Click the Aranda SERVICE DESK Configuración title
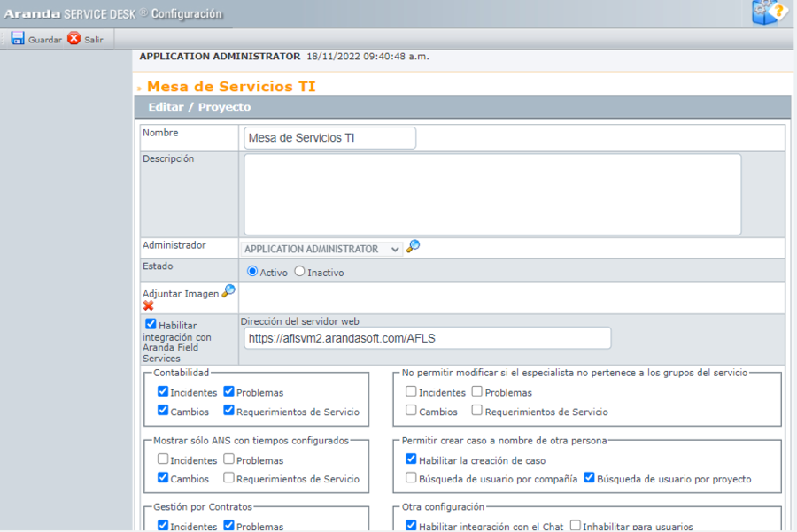797x532 pixels. 112,13
